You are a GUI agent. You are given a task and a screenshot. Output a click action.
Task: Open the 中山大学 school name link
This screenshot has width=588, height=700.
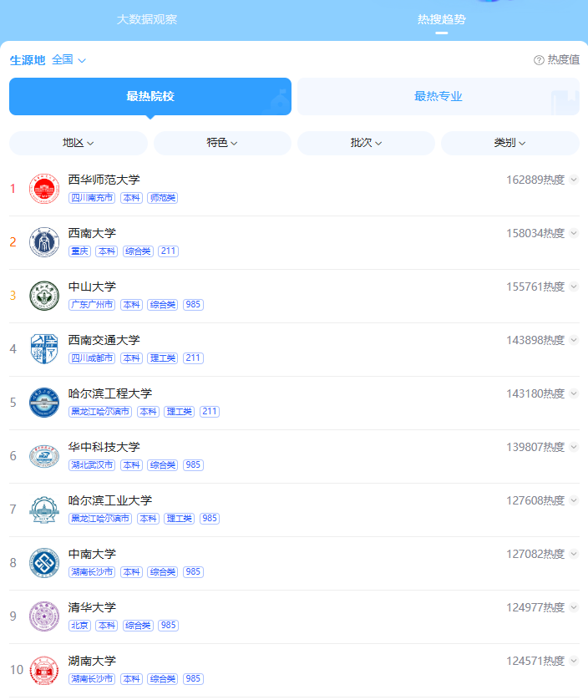tap(92, 287)
